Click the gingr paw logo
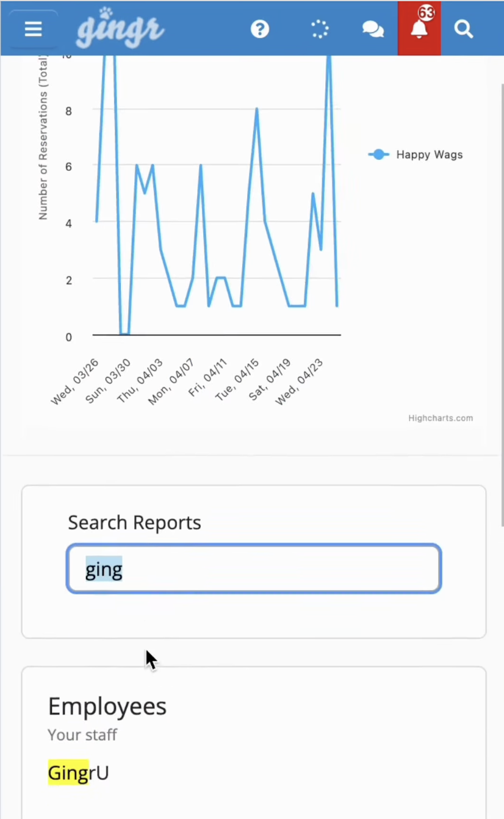The width and height of the screenshot is (504, 819). click(x=120, y=29)
